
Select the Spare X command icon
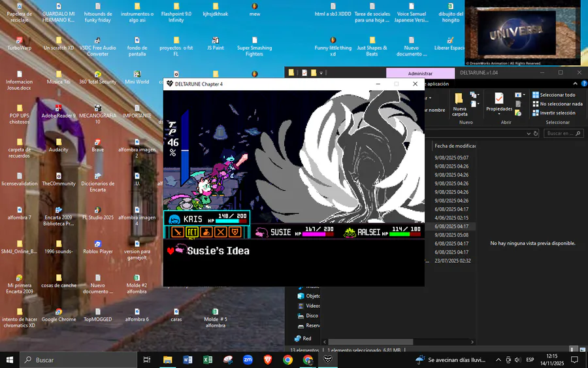[x=221, y=232]
